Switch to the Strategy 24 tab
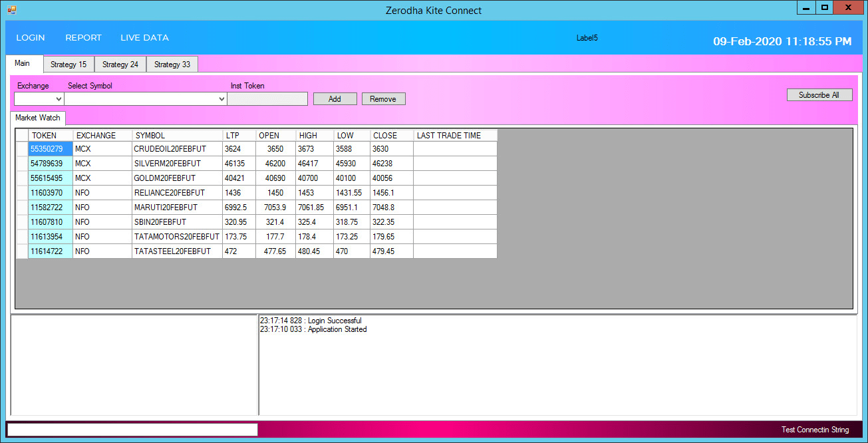The height and width of the screenshot is (443, 868). pyautogui.click(x=120, y=65)
